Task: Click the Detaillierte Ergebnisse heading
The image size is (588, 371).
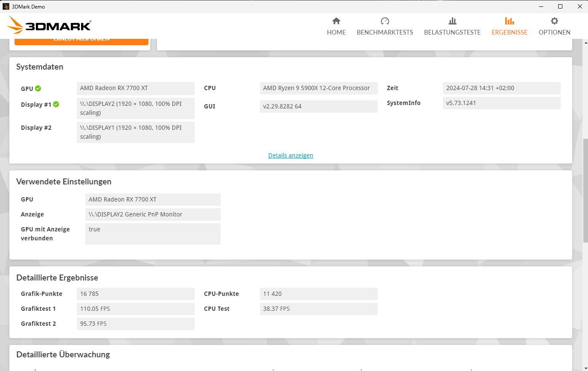Action: 57,278
